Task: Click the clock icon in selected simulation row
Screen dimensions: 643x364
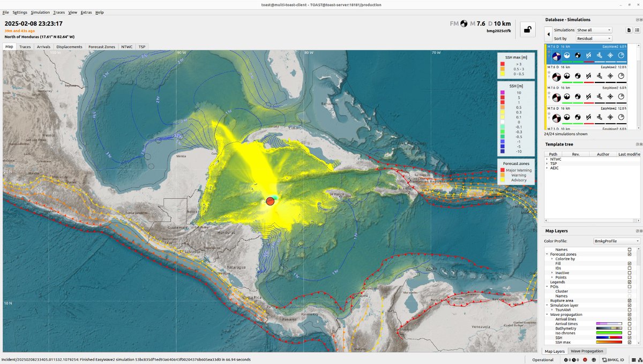Action: click(621, 56)
